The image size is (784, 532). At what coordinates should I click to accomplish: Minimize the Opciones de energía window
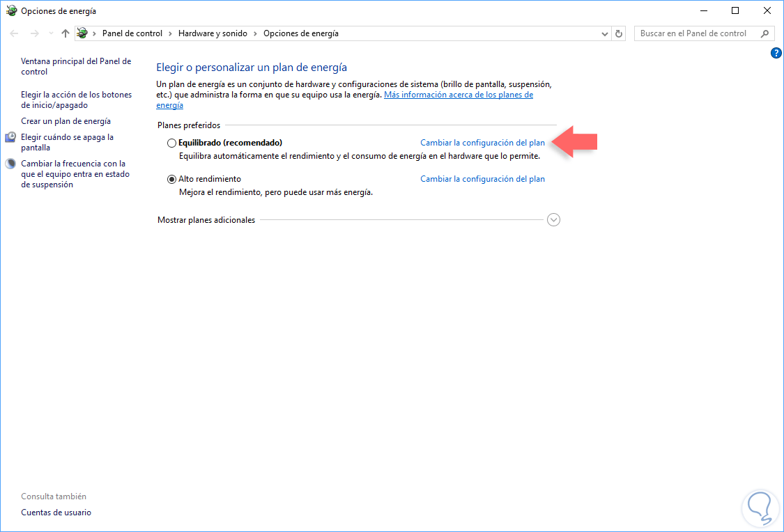[704, 10]
